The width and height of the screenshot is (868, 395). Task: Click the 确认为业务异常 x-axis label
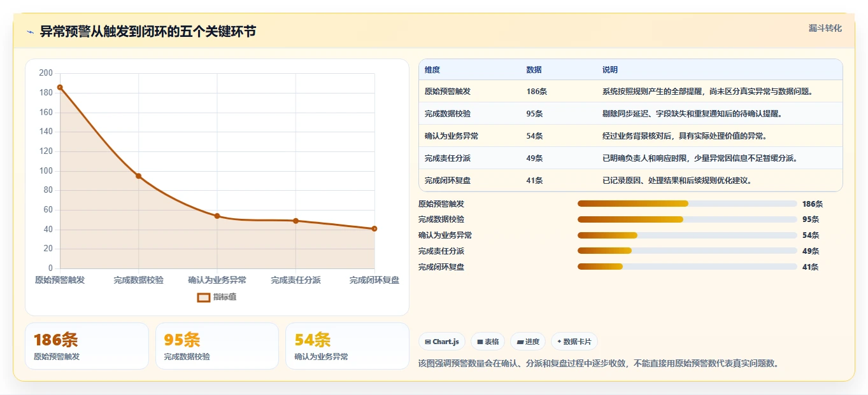(217, 280)
